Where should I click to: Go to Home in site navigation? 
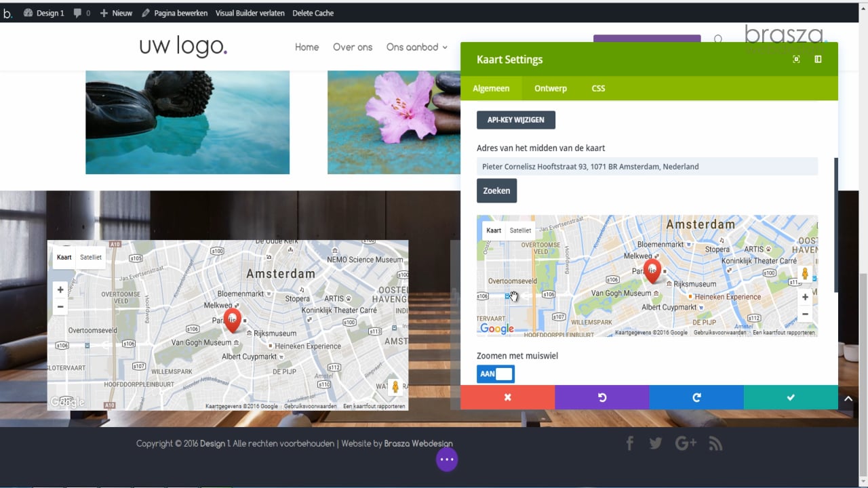pos(307,47)
